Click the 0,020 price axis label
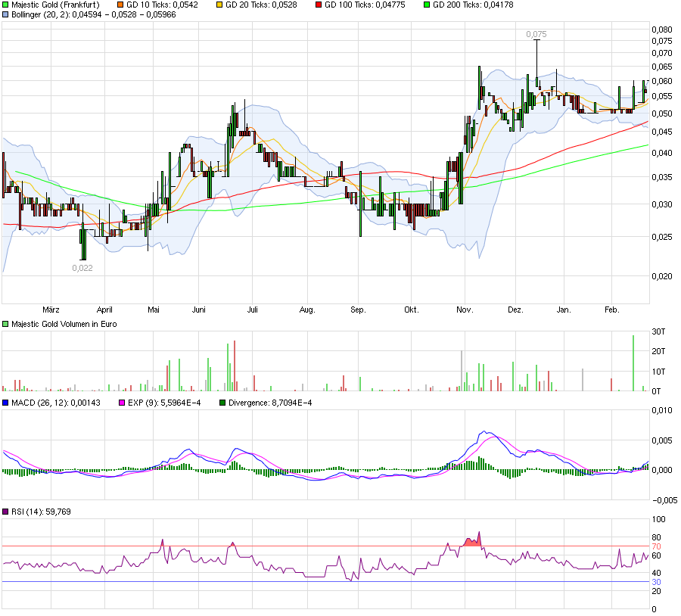The width and height of the screenshot is (681, 616). (x=662, y=276)
